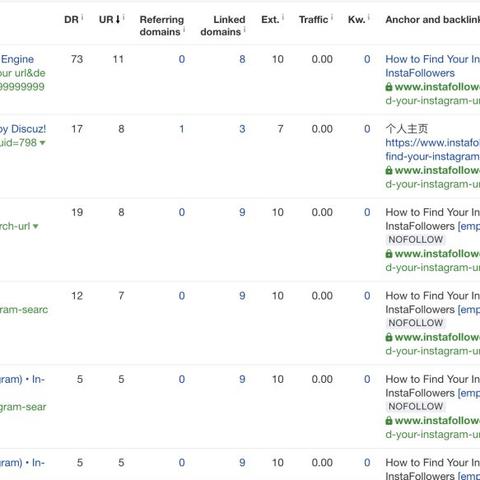Expand the rch-url URL dropdown arrow

pos(36,226)
